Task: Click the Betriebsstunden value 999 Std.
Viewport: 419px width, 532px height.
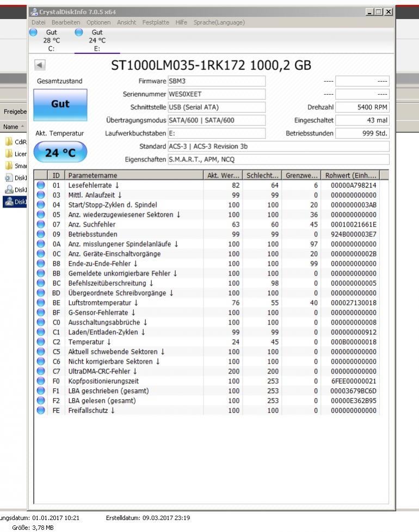Action: click(362, 133)
